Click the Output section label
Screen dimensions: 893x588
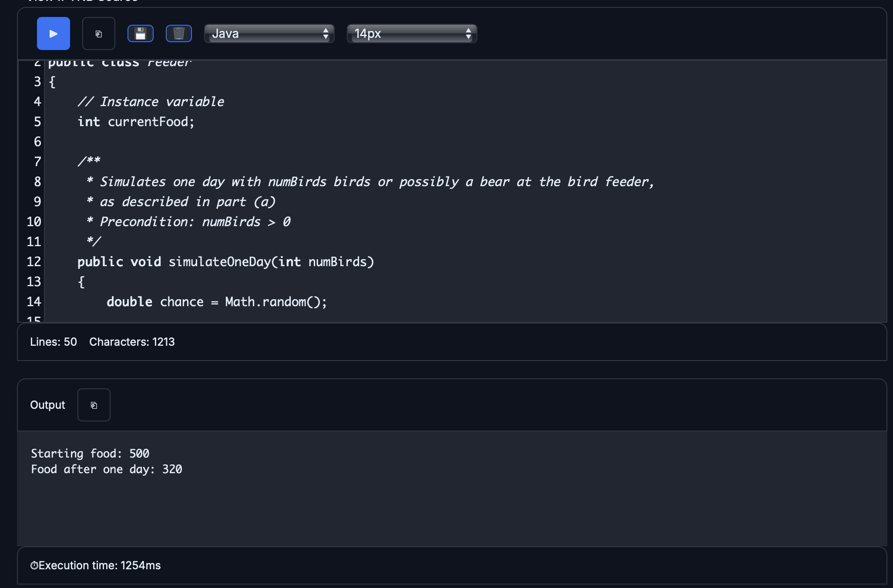[x=47, y=405]
